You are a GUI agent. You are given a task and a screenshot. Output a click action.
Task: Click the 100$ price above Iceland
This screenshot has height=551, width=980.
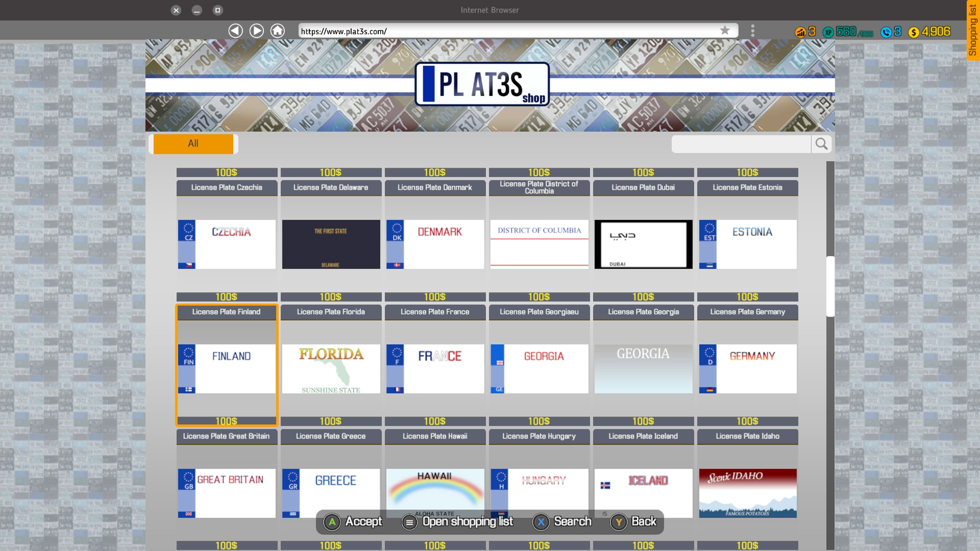643,421
